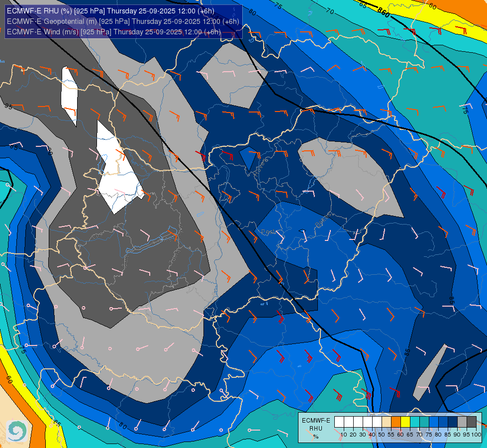
Task: Click the 860 geopotential contour label
Action: click(383, 13)
